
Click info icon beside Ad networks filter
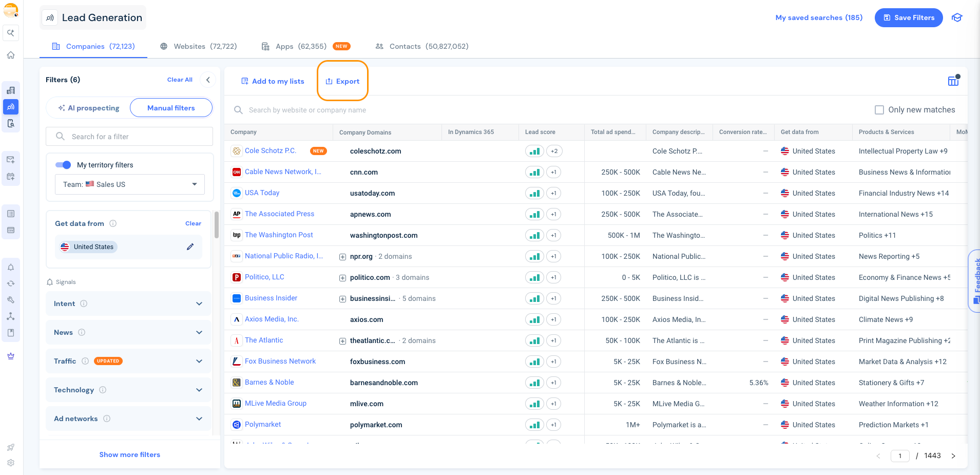tap(107, 419)
